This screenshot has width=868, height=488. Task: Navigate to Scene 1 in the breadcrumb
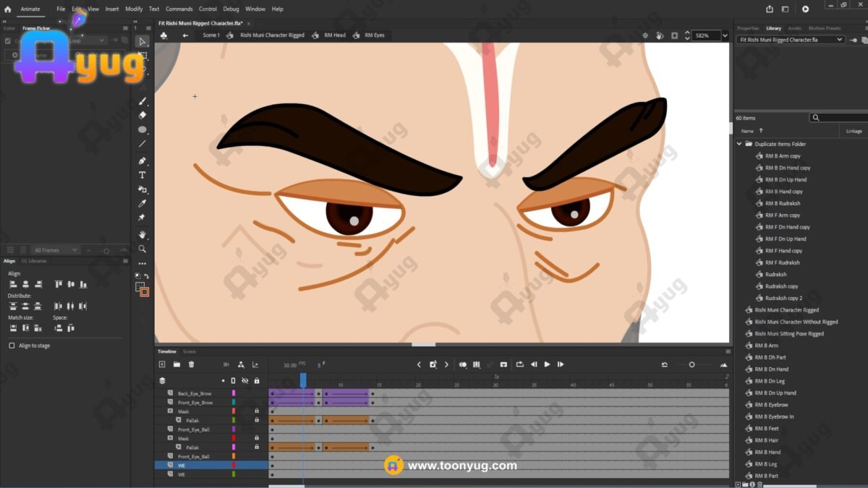(210, 35)
